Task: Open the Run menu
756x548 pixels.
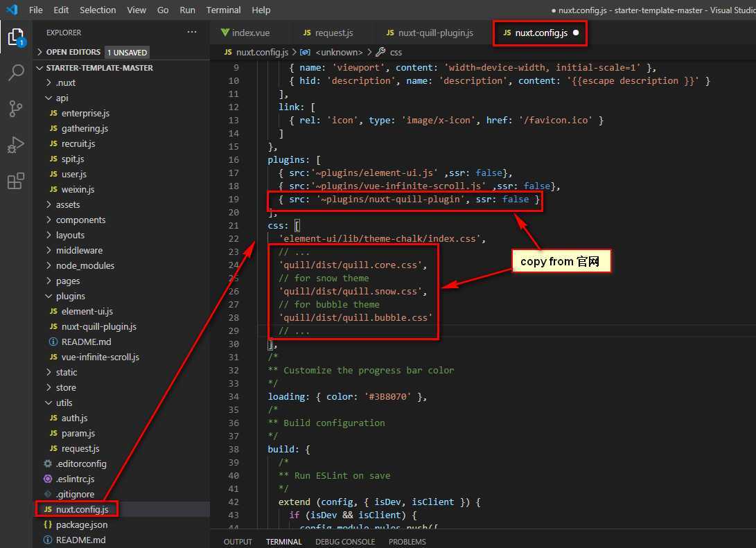Action: (188, 10)
